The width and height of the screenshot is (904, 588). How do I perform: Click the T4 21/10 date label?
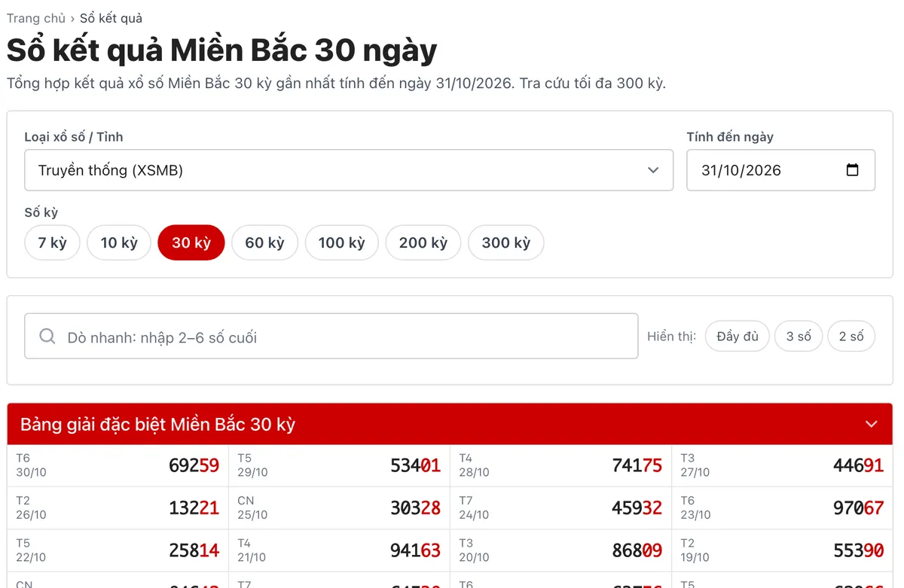coord(252,550)
